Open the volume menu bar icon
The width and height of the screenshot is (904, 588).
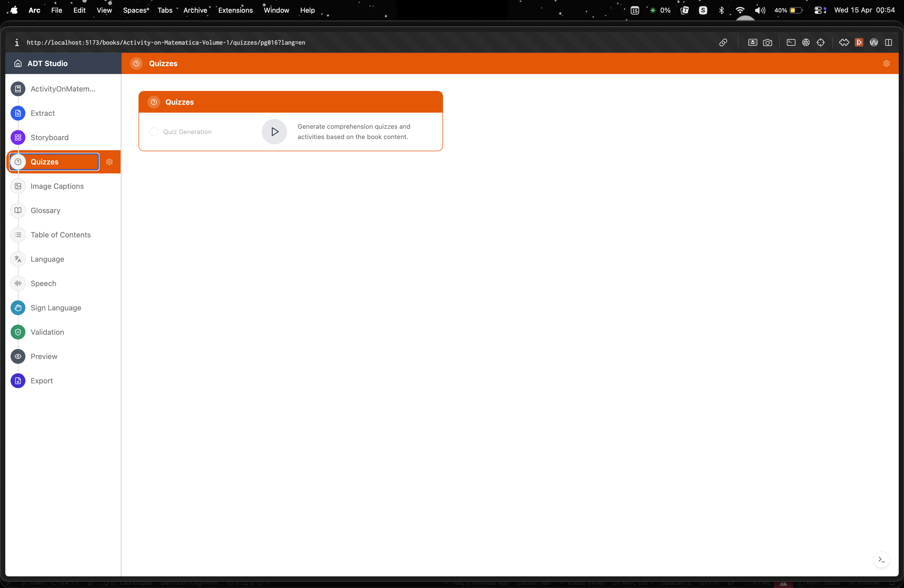[x=760, y=10]
